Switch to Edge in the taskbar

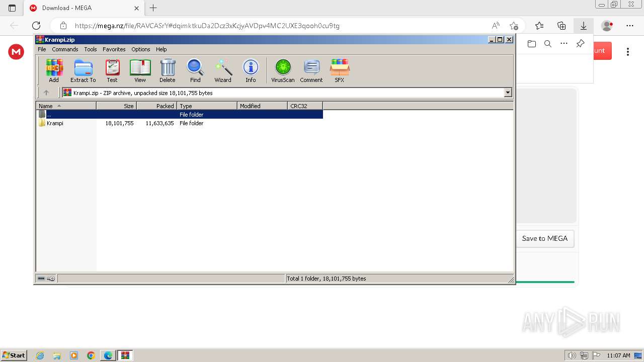click(108, 355)
